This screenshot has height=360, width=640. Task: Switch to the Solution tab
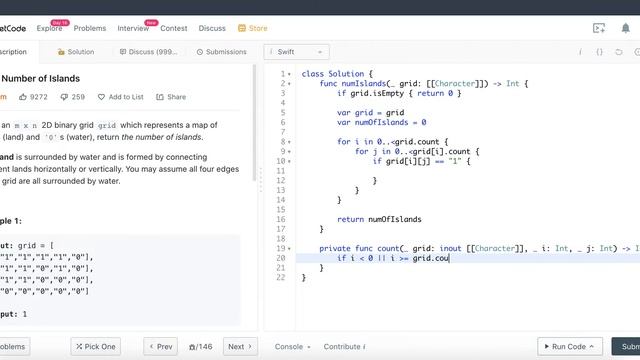[x=76, y=52]
